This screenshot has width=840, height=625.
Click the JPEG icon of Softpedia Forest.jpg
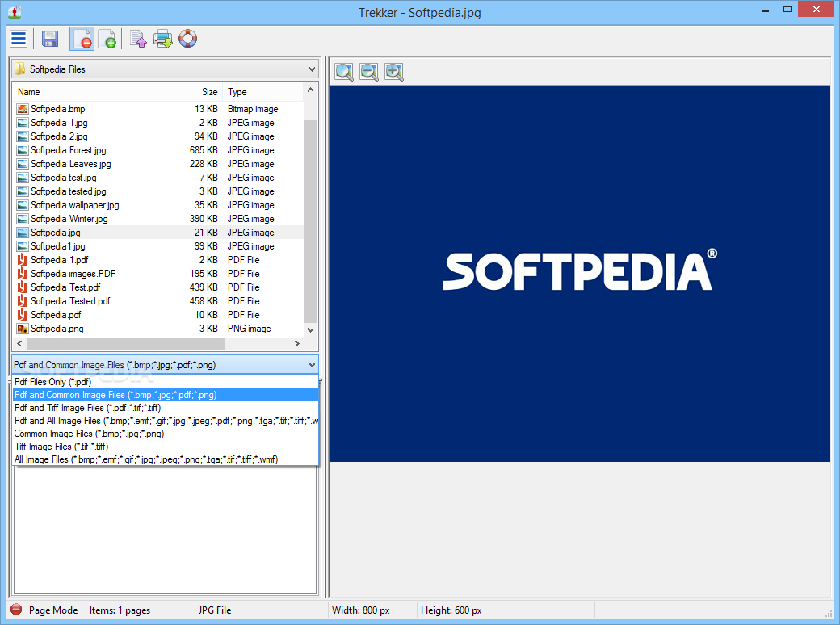[x=22, y=150]
